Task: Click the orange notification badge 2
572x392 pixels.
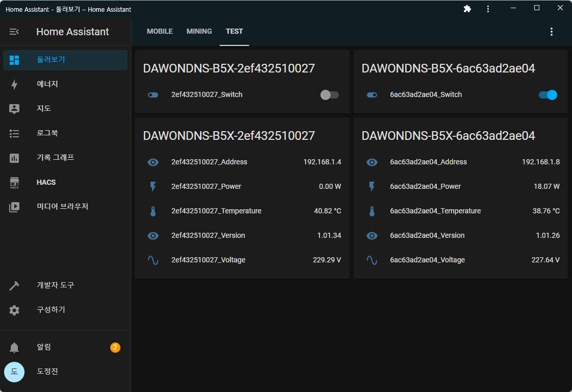Action: pyautogui.click(x=115, y=348)
